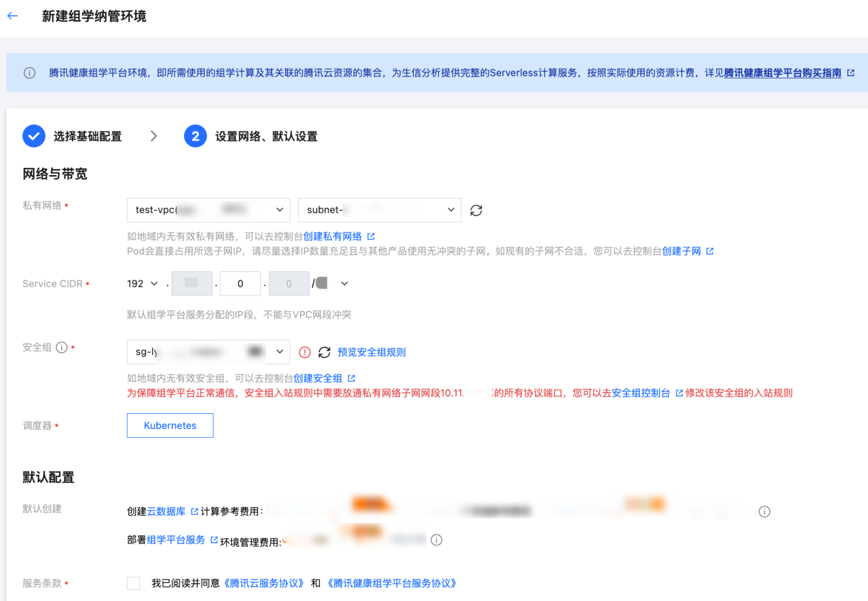The width and height of the screenshot is (868, 601).
Task: Refresh the private network list
Action: coord(476,210)
